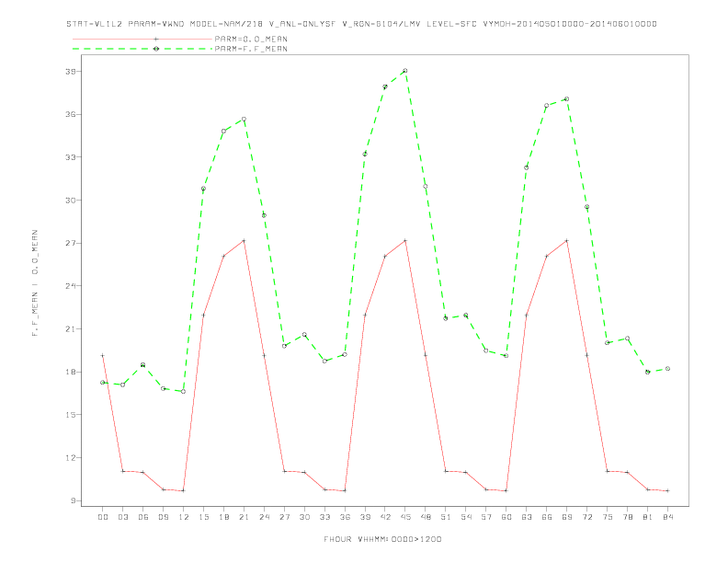
Task: Click y-axis tick label 27
Action: pyautogui.click(x=71, y=243)
